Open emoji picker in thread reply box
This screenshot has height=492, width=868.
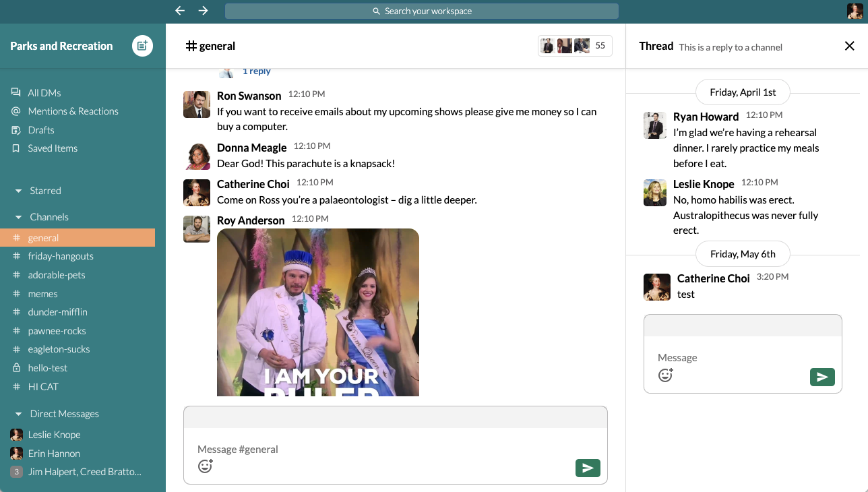(665, 375)
